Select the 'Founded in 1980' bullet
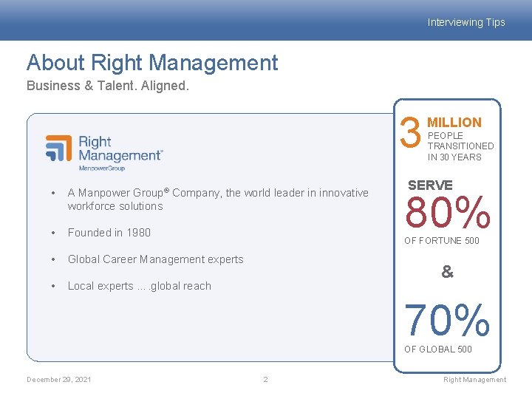The height and width of the screenshot is (399, 532). 109,233
